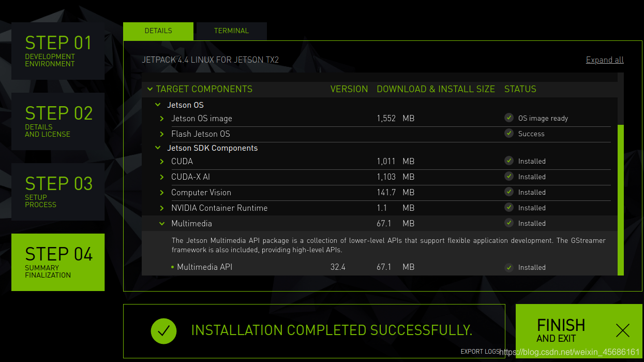Go to STEP 01 Development Environment
This screenshot has height=362, width=644.
click(x=58, y=51)
